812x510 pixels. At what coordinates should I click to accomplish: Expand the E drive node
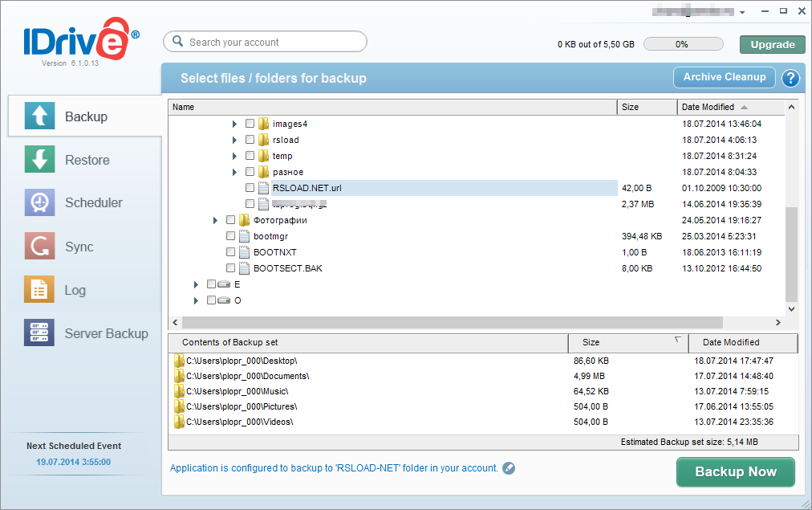click(x=195, y=284)
